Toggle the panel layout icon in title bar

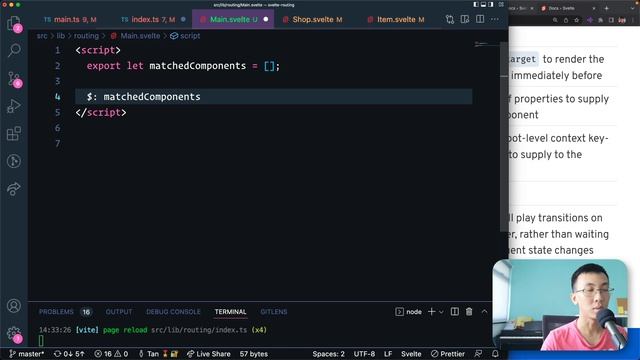(483, 4)
